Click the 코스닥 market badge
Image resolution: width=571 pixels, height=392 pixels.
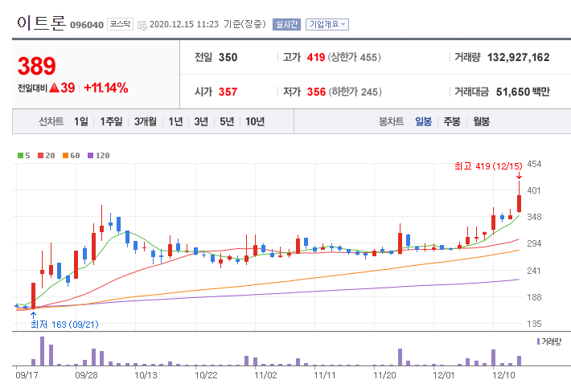(x=121, y=24)
